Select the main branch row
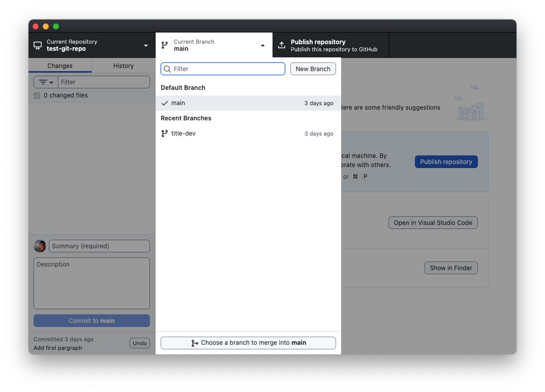This screenshot has height=392, width=545. pyautogui.click(x=248, y=103)
